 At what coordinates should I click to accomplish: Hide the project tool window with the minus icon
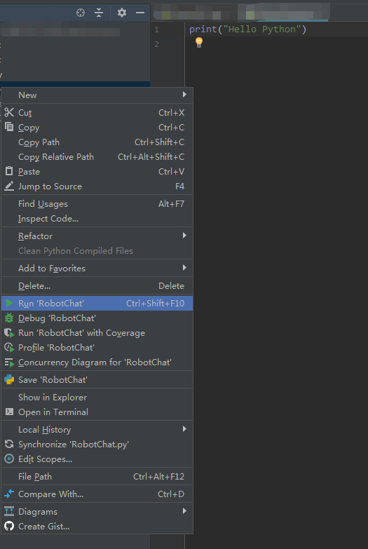140,13
